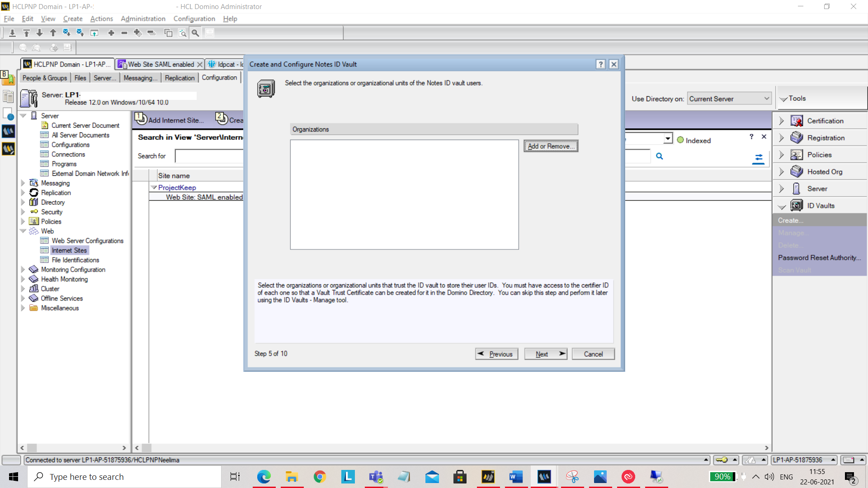
Task: Open the Use Directory On dropdown
Action: tap(728, 99)
